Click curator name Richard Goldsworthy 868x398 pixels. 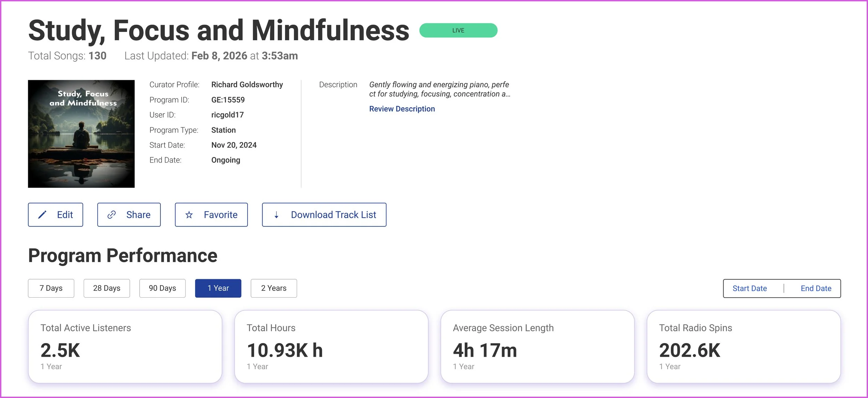point(247,85)
